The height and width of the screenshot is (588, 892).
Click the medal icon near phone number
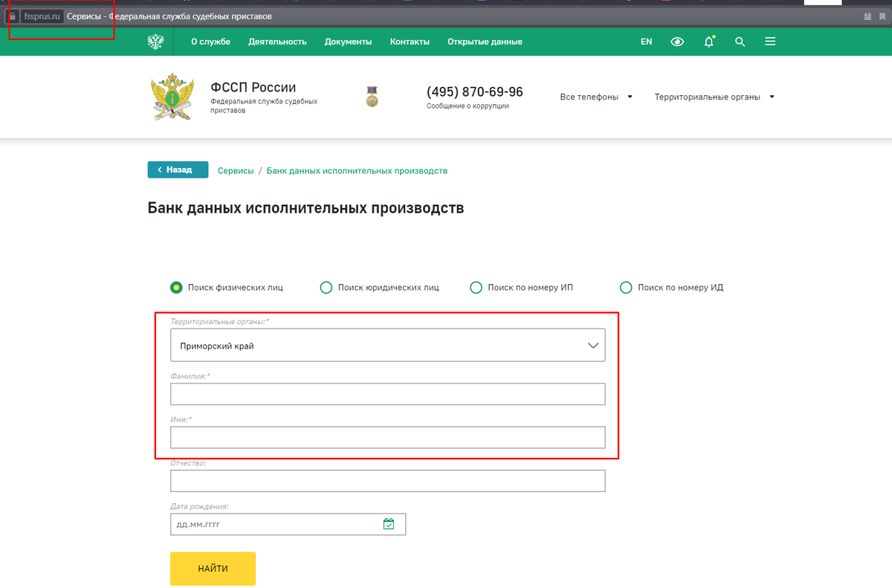tap(372, 97)
